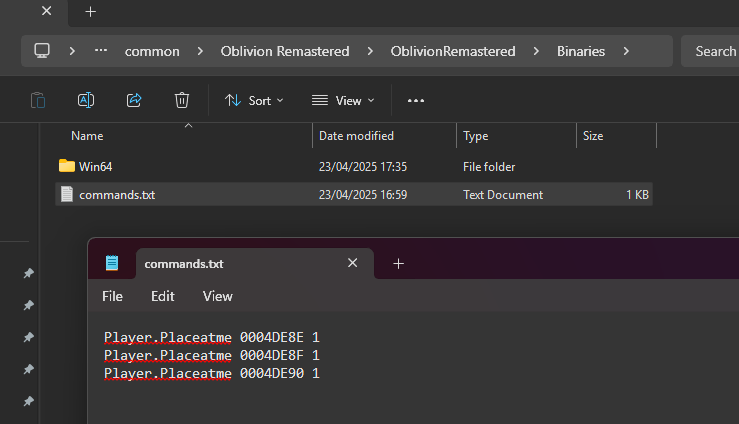Viewport: 739px width, 424px height.
Task: Open the Notepad File menu
Action: [113, 296]
